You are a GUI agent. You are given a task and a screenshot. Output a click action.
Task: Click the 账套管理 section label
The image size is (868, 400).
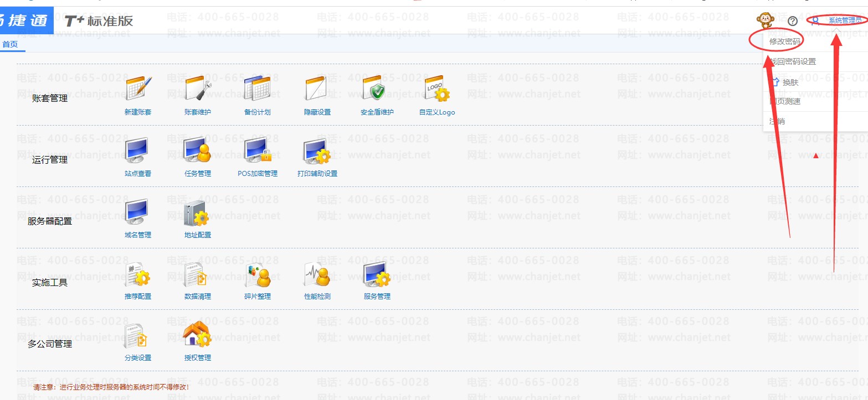pyautogui.click(x=50, y=98)
